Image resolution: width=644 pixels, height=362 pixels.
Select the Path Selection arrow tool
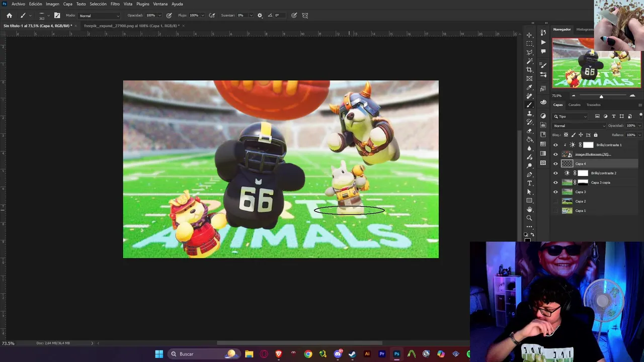[529, 192]
